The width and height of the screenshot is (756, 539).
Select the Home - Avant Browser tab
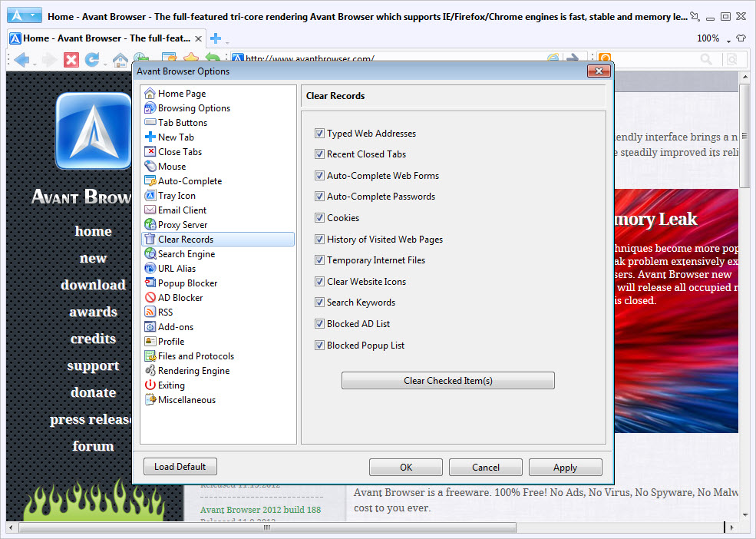click(x=107, y=38)
